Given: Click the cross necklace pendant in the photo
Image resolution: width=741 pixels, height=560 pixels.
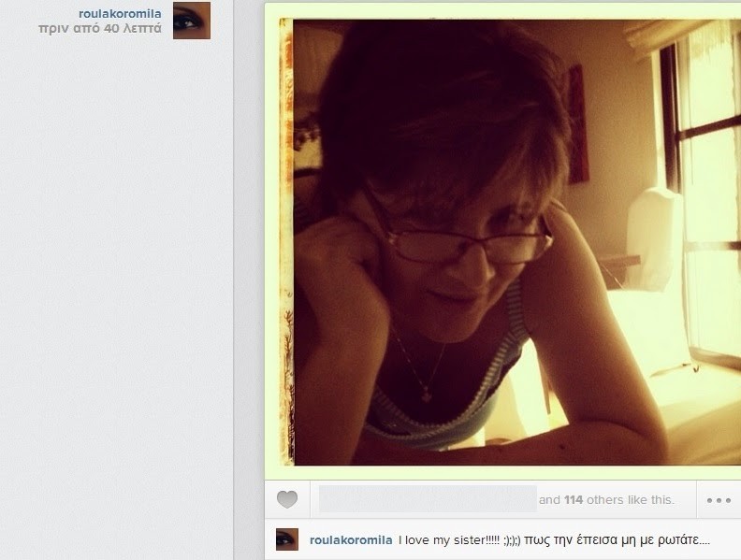Looking at the screenshot, I should (427, 395).
